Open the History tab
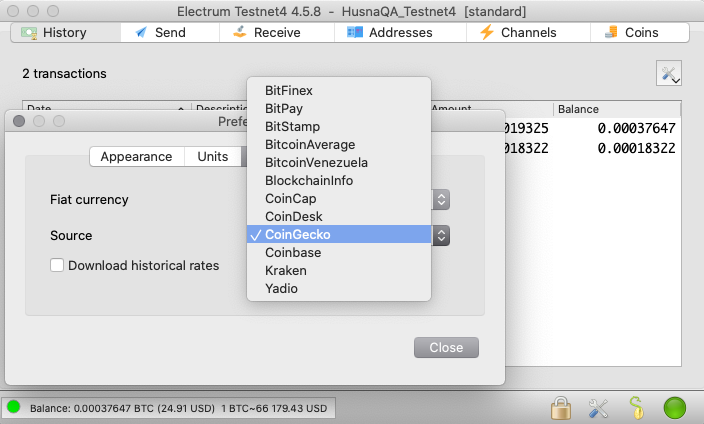Image resolution: width=704 pixels, height=424 pixels. (x=66, y=33)
